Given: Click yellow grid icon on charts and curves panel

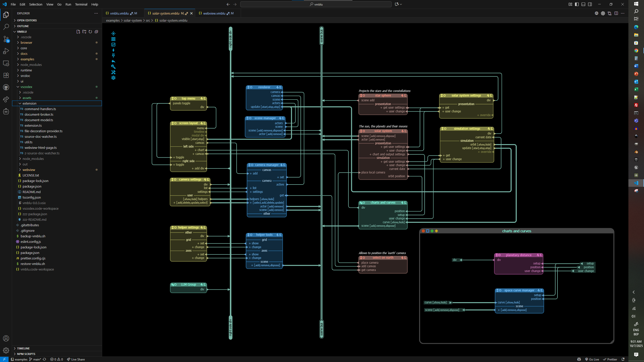Looking at the screenshot, I should 436,231.
